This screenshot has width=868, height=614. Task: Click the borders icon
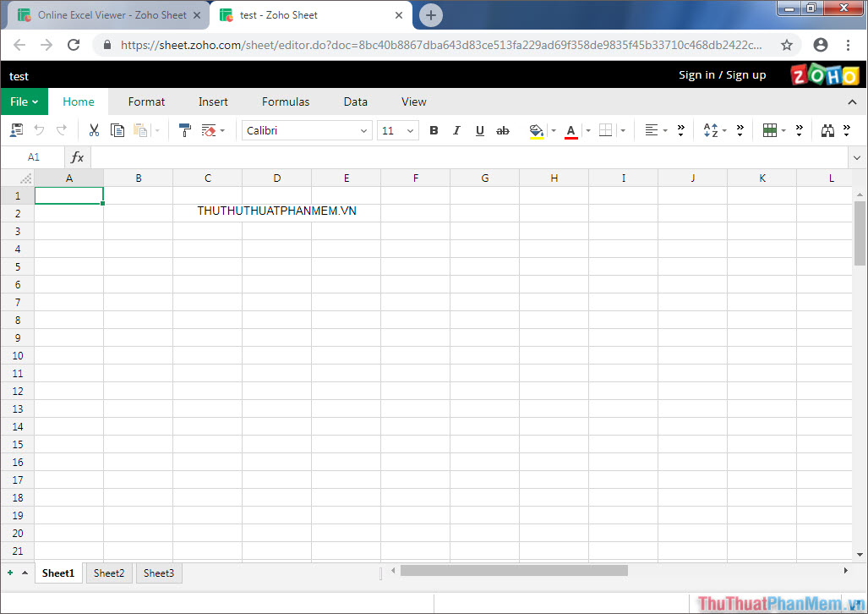[606, 130]
